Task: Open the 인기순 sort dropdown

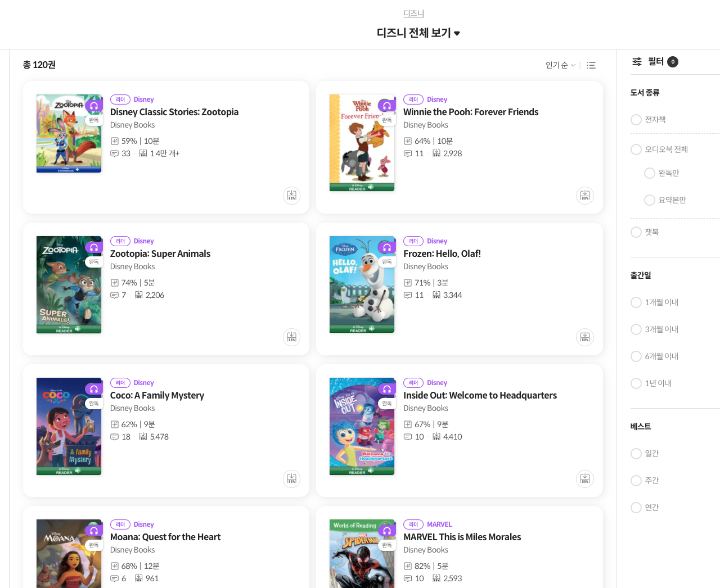Action: [x=560, y=65]
